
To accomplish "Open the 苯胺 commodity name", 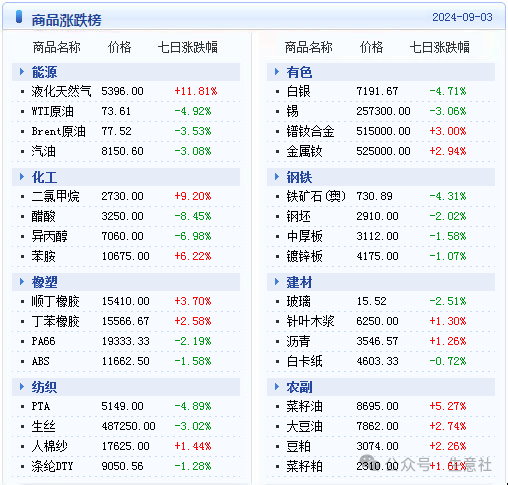I will coord(44,256).
